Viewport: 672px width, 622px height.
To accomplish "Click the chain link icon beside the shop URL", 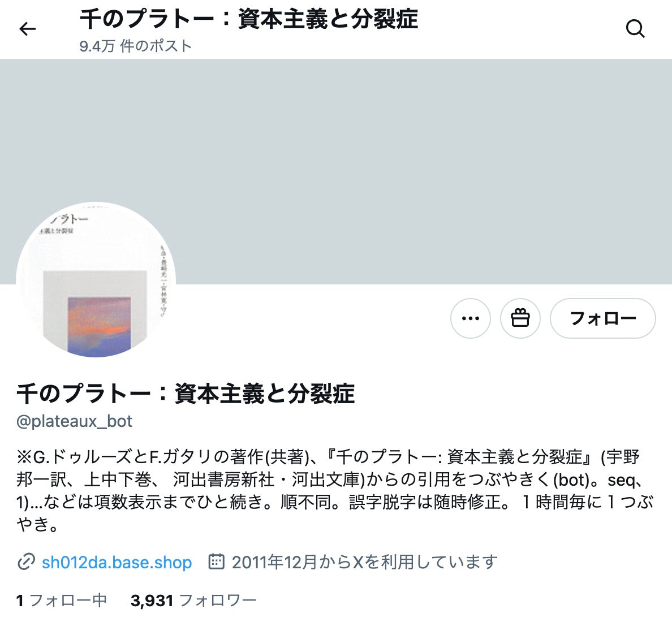I will pyautogui.click(x=25, y=561).
